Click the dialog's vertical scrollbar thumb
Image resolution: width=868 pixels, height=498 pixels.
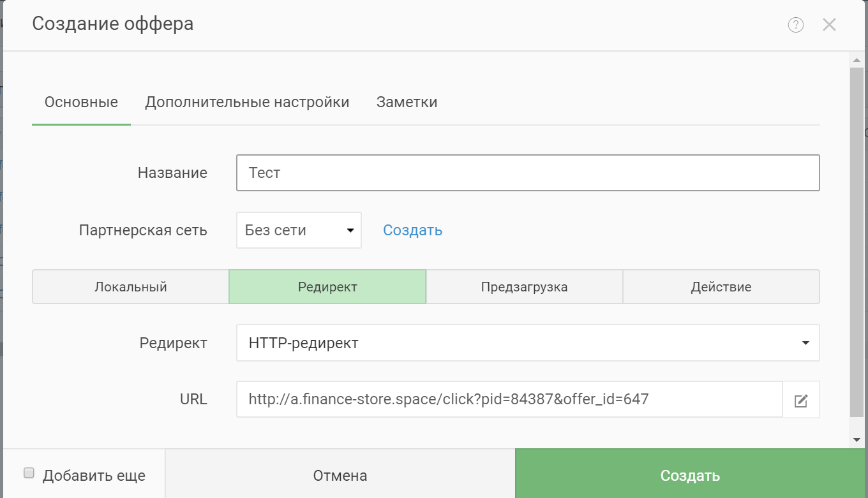857,242
